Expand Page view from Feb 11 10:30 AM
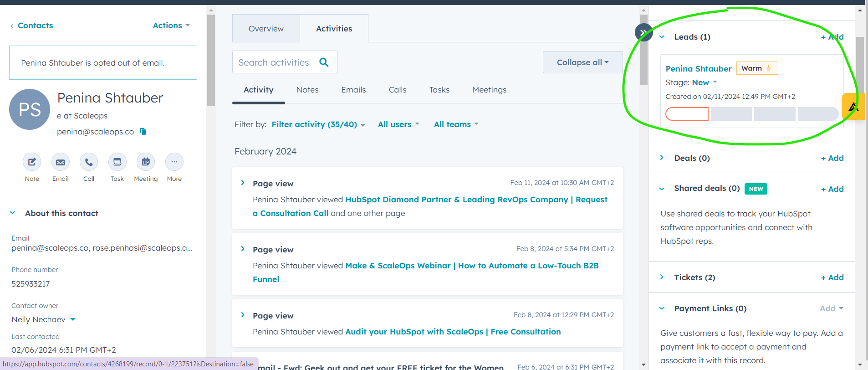The image size is (868, 370). pos(243,183)
